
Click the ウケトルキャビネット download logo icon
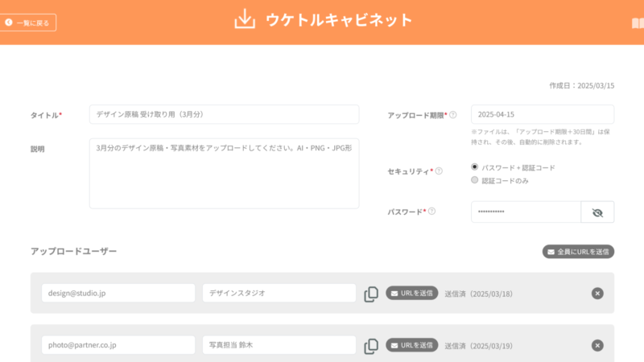click(x=245, y=19)
